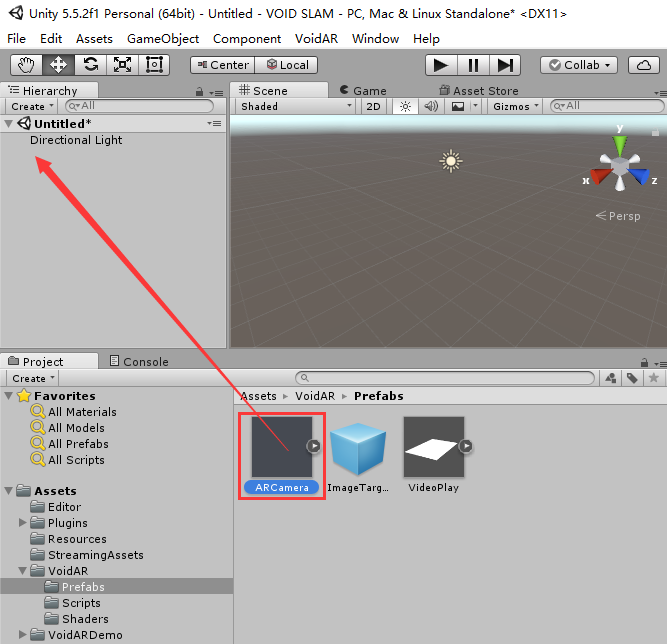Open the Hierarchy panel options menu

coord(217,93)
